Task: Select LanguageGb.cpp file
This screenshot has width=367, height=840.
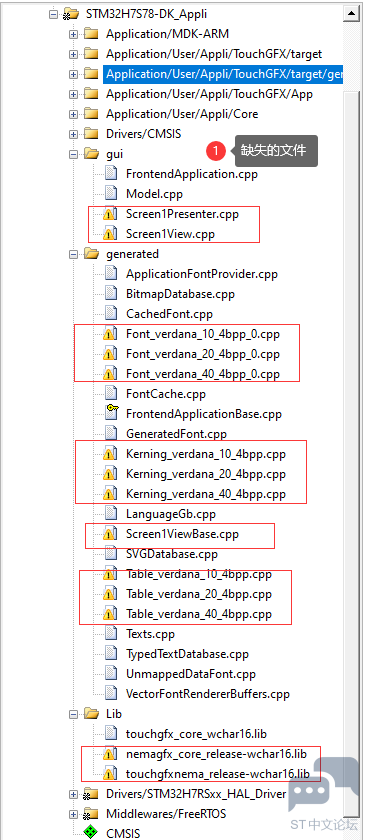Action: 171,514
